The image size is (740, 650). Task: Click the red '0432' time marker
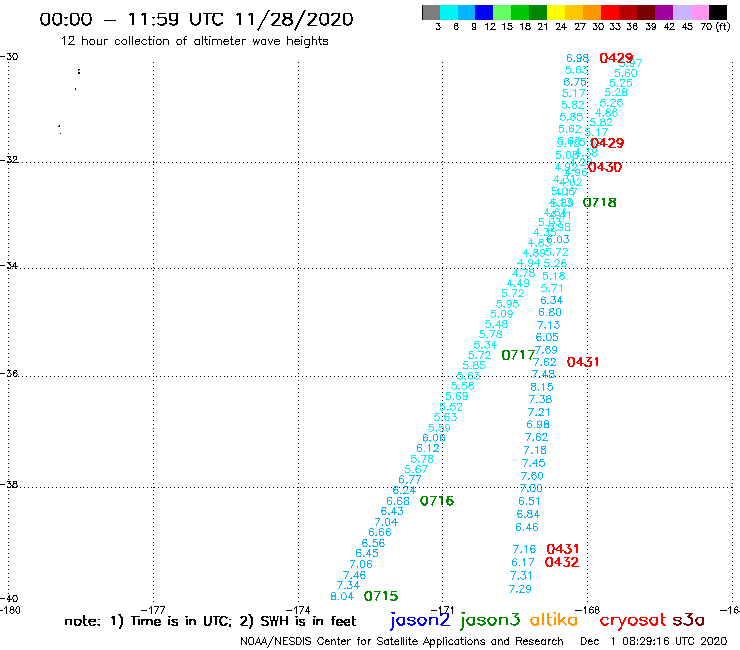[562, 562]
